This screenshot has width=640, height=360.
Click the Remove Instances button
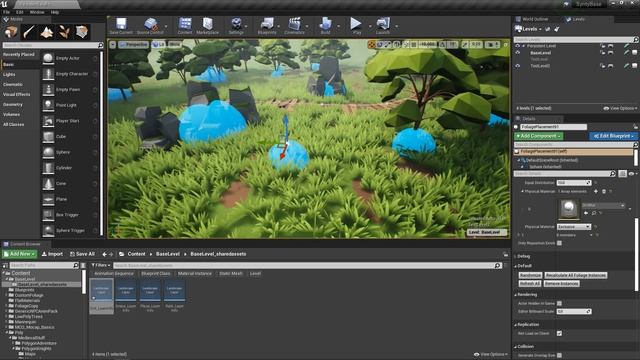[561, 284]
